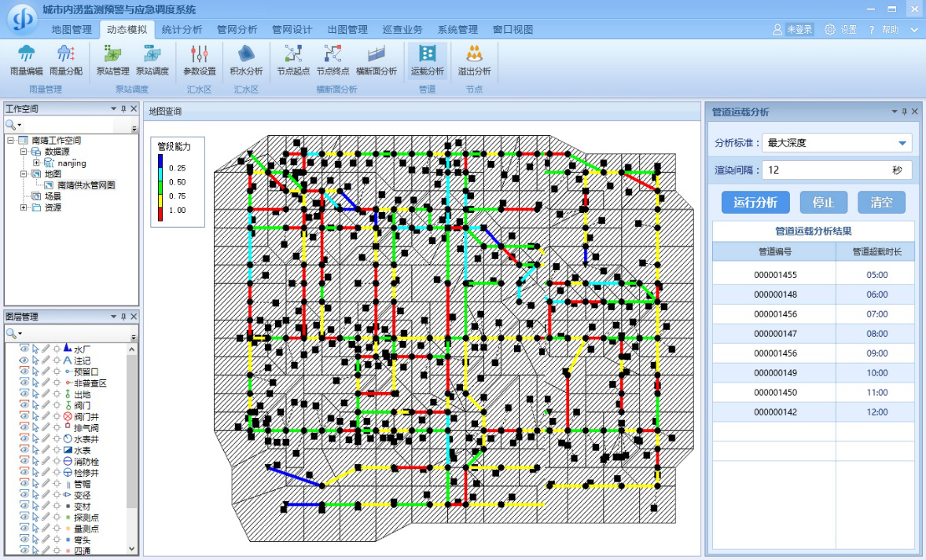Switch to the 统计分析 ribbon tab

[x=182, y=30]
